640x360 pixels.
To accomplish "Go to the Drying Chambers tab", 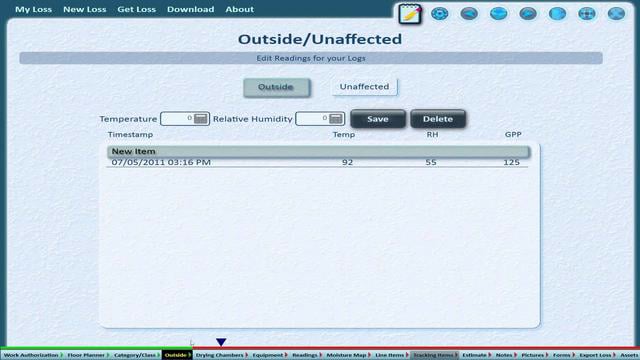I will pyautogui.click(x=221, y=355).
